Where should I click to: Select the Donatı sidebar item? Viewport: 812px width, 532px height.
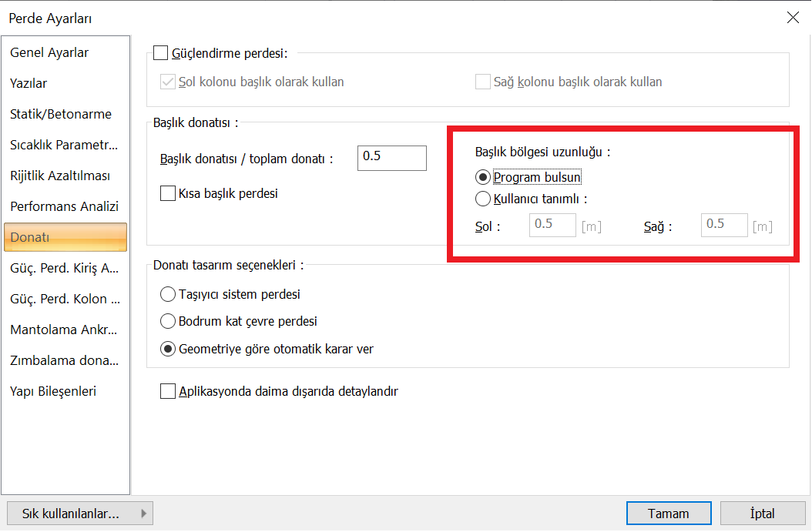(65, 237)
